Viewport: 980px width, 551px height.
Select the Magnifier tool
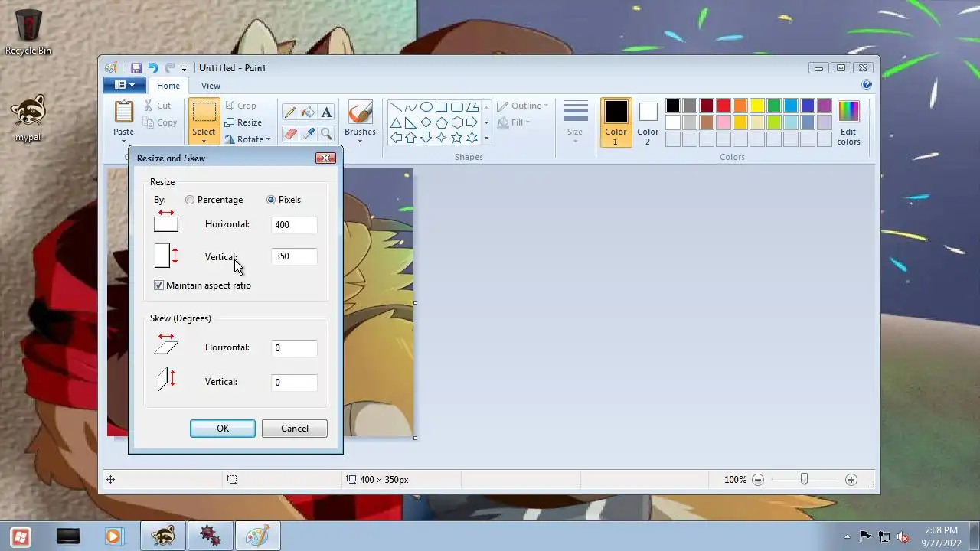pyautogui.click(x=326, y=134)
